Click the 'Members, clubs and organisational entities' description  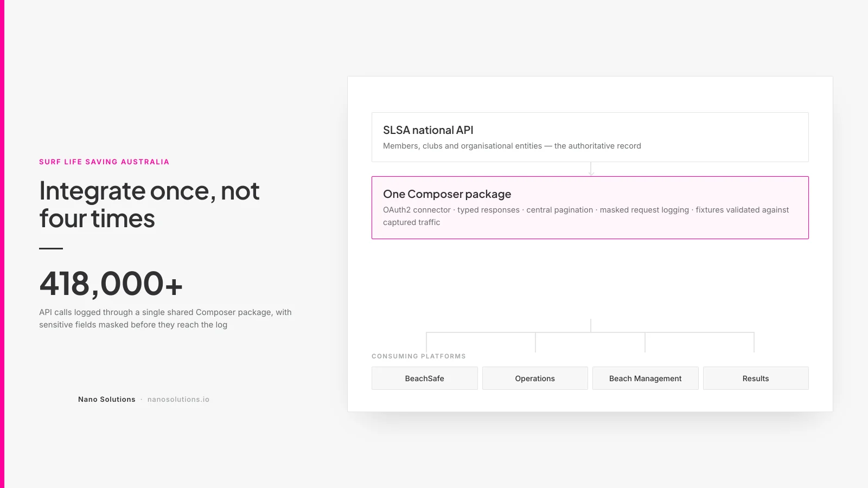(x=512, y=146)
